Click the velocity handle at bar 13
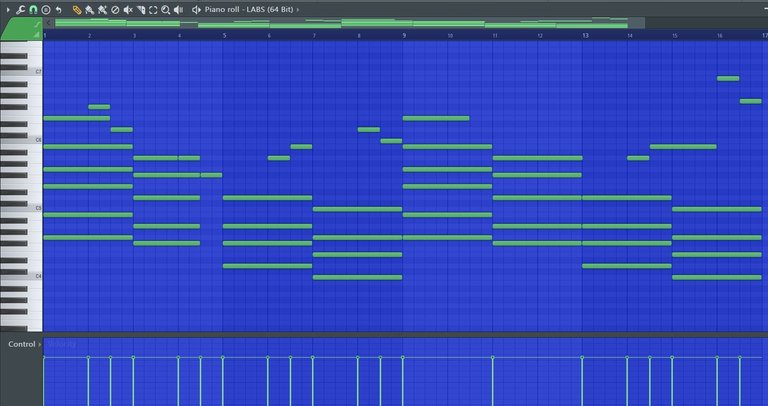The image size is (768, 406). [582, 358]
